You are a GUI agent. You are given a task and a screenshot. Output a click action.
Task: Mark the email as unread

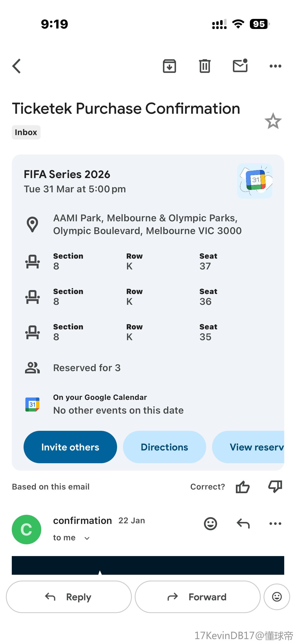(240, 66)
